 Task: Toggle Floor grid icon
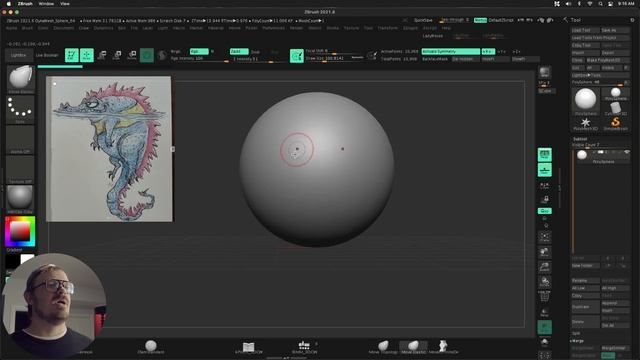[x=544, y=170]
